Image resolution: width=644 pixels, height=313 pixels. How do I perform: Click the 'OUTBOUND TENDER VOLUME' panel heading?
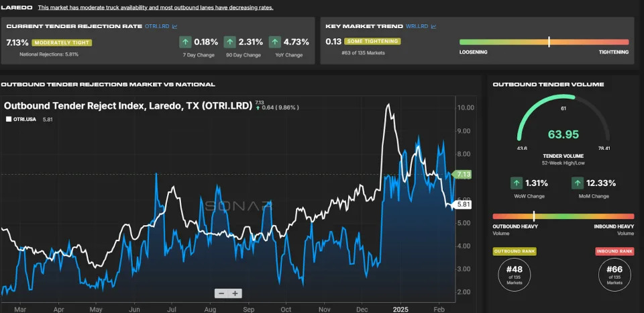[548, 85]
